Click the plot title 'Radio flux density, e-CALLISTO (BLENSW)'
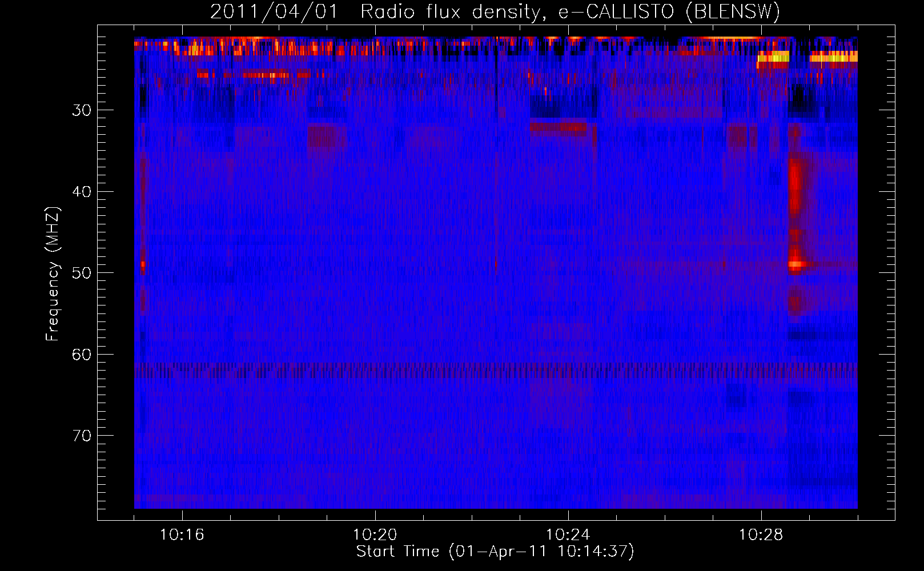Viewport: 924px width, 571px height. tap(570, 11)
